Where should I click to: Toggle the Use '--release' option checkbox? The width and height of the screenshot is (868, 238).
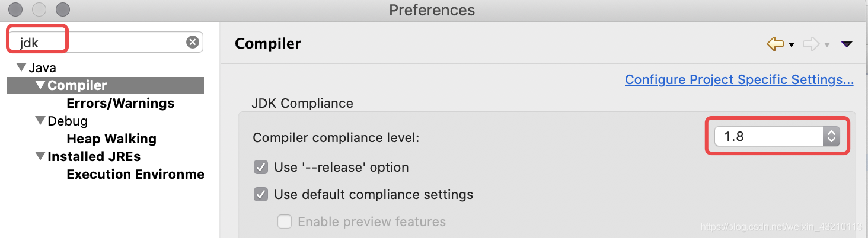(x=261, y=167)
